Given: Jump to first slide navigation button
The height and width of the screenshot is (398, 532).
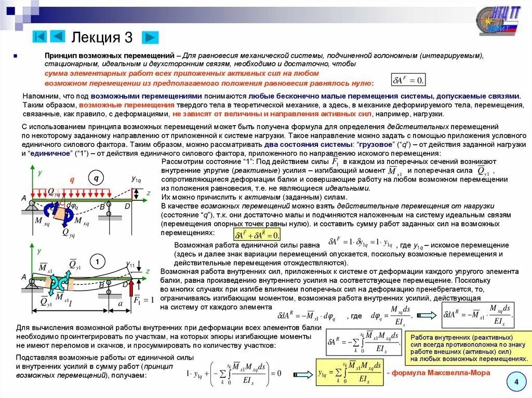Looking at the screenshot, I should (x=39, y=36).
